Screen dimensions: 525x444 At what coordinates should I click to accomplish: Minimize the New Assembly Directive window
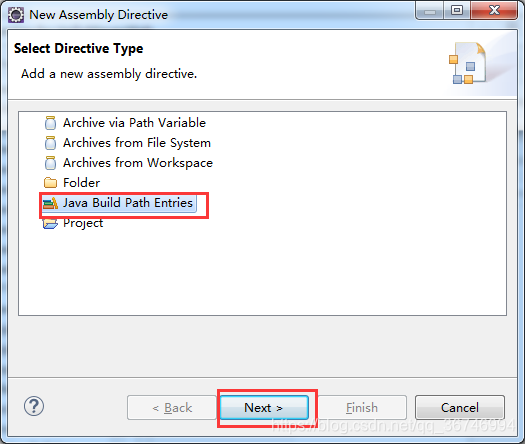430,10
